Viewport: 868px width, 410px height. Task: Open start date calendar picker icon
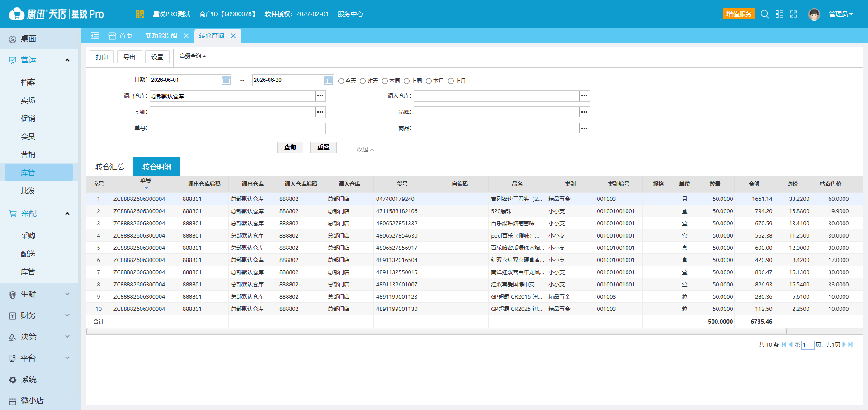pos(226,80)
